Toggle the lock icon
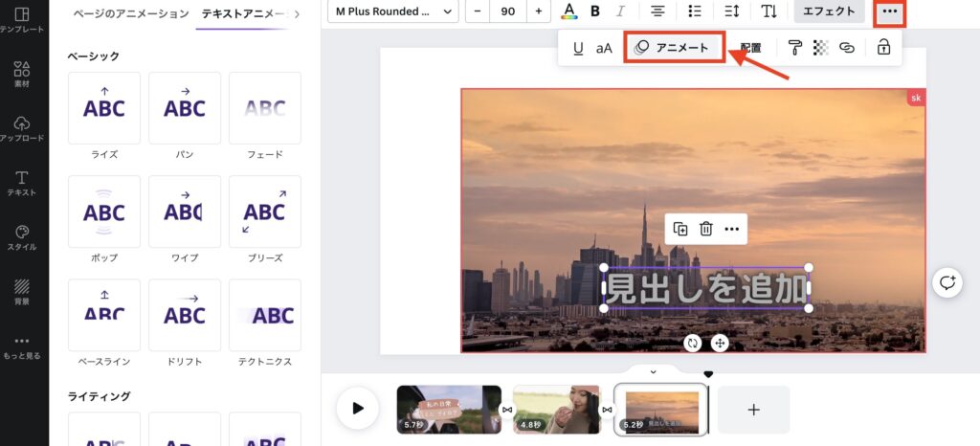This screenshot has height=446, width=980. point(883,47)
